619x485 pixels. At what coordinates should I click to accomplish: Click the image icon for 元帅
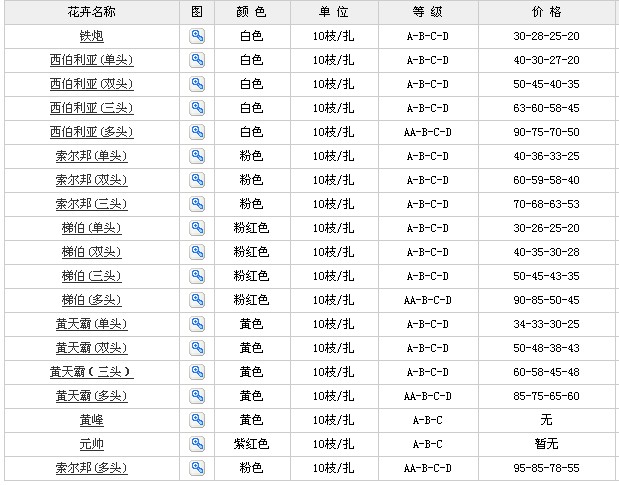click(197, 444)
